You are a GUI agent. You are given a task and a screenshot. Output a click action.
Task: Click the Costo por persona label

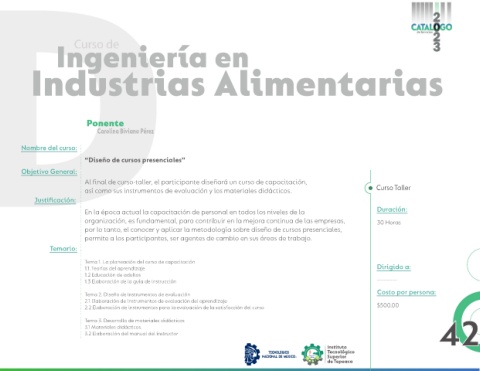tap(406, 292)
